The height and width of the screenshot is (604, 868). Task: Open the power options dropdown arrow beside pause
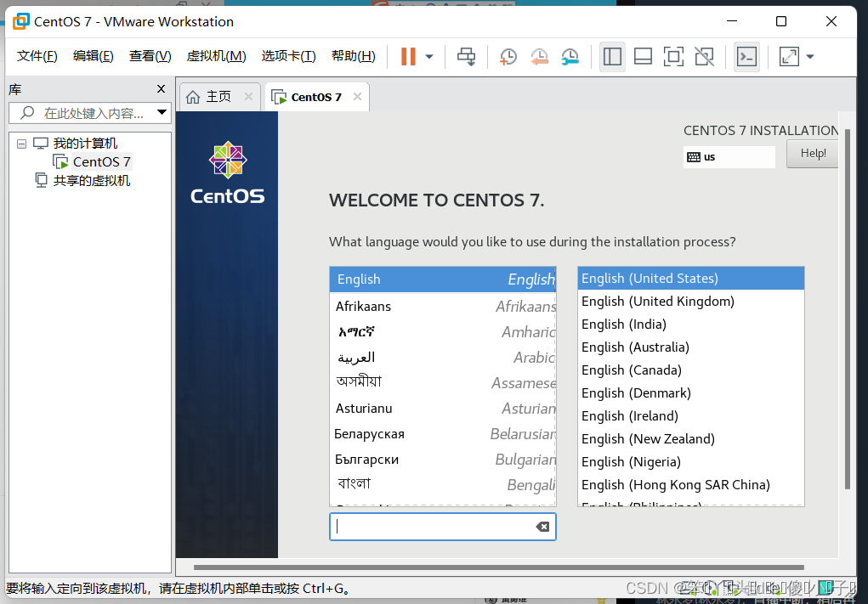point(429,56)
